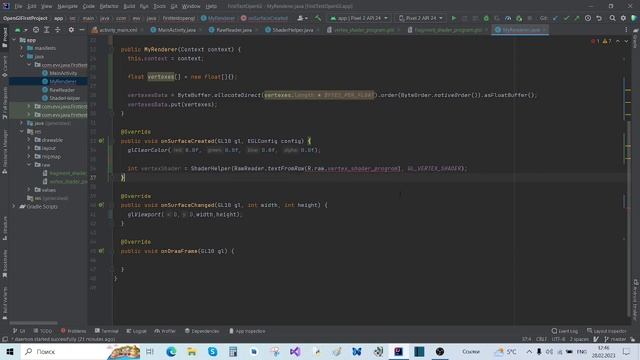
Task: Click master Git branch in status bar
Action: tap(616, 339)
